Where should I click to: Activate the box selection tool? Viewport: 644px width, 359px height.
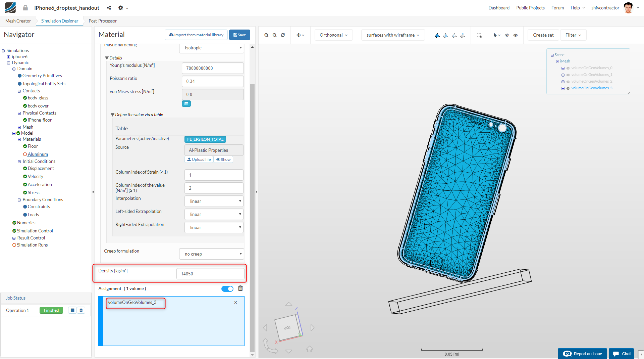pos(479,35)
